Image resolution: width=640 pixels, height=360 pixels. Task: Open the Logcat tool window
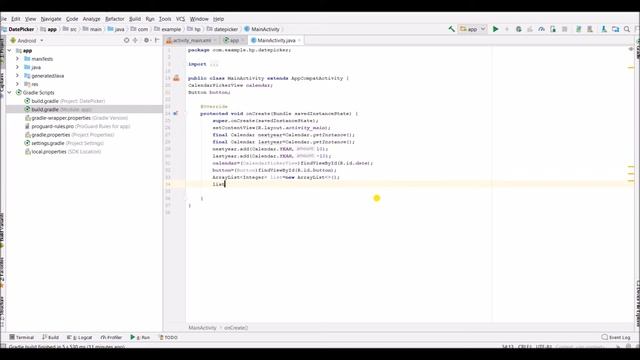80,338
